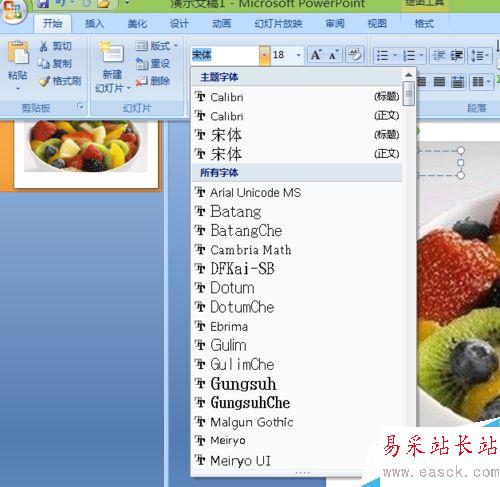The height and width of the screenshot is (487, 500).
Task: Select 宋体 (正文) theme font
Action: (x=297, y=154)
